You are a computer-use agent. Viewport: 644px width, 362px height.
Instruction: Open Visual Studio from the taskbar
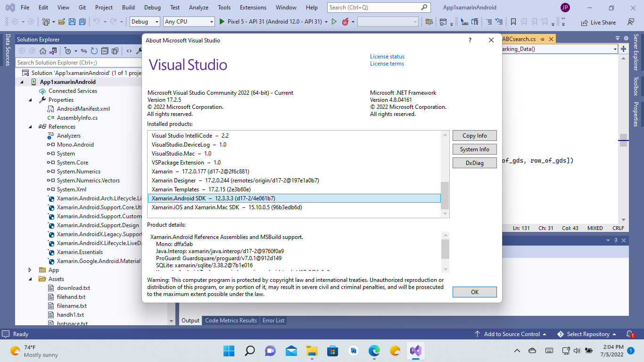415,351
